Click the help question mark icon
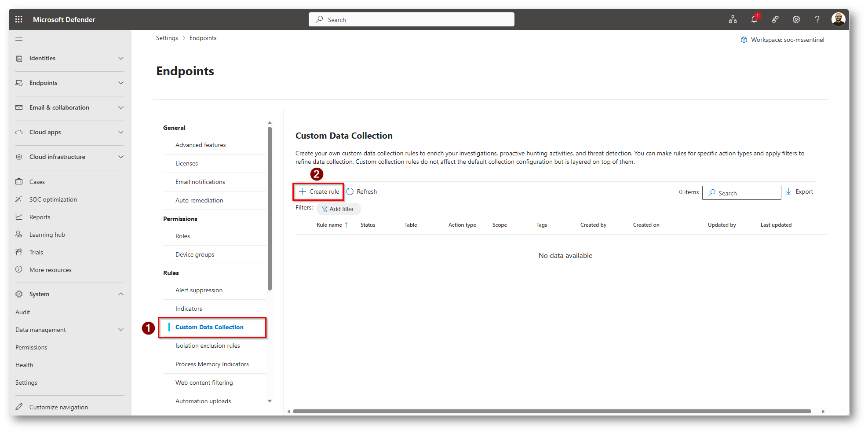868x434 pixels. (x=817, y=19)
